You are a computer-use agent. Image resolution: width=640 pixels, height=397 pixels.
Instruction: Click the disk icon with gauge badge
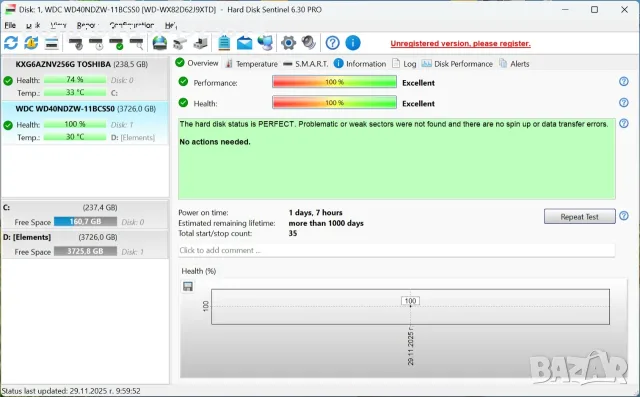[x=76, y=43]
